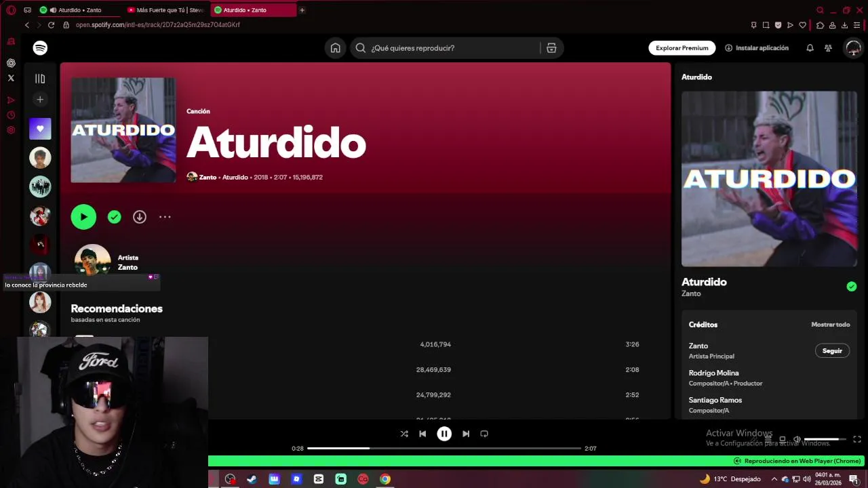Follow Zanto in credits
This screenshot has width=868, height=488.
[832, 350]
